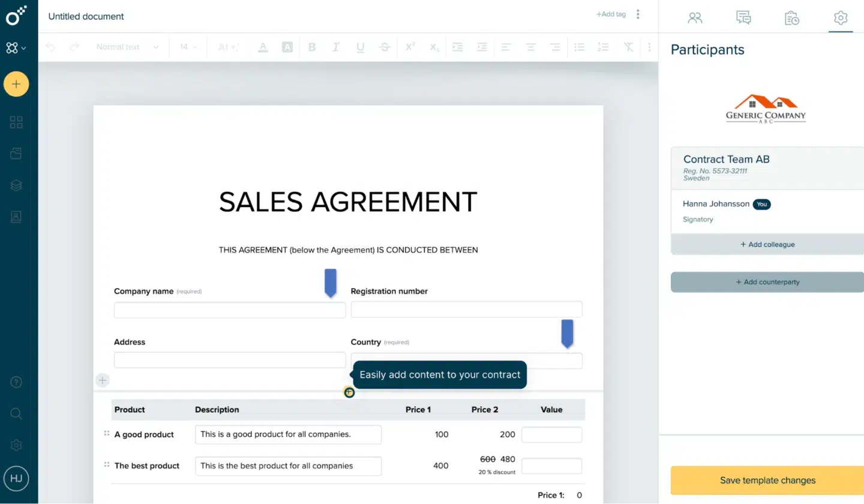Screen dimensions: 864x504
Task: Click Save template changes button
Action: [x=767, y=480]
